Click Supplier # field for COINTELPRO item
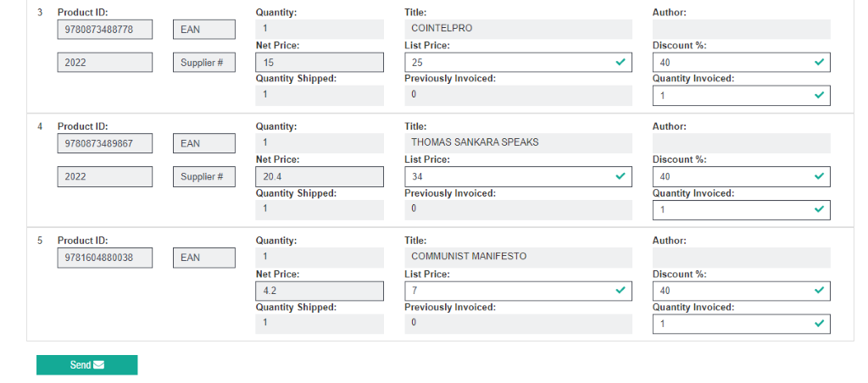Viewport: 868px width, 383px height. 203,63
